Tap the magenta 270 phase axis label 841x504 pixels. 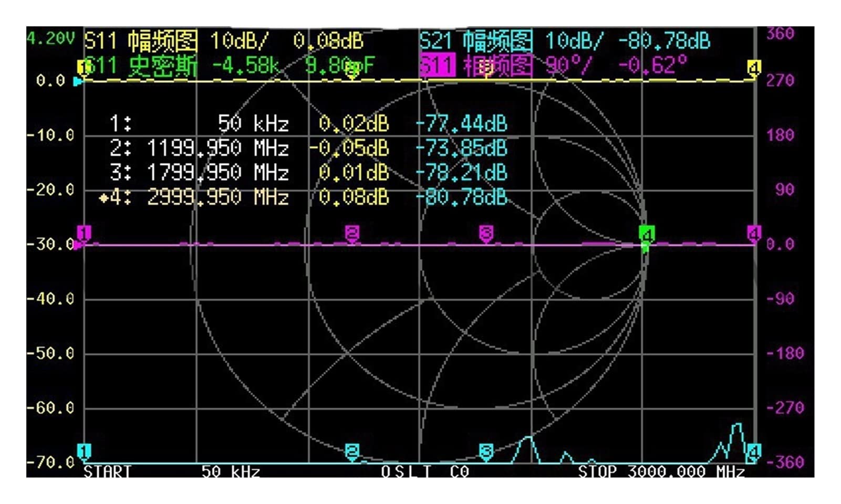(x=780, y=81)
